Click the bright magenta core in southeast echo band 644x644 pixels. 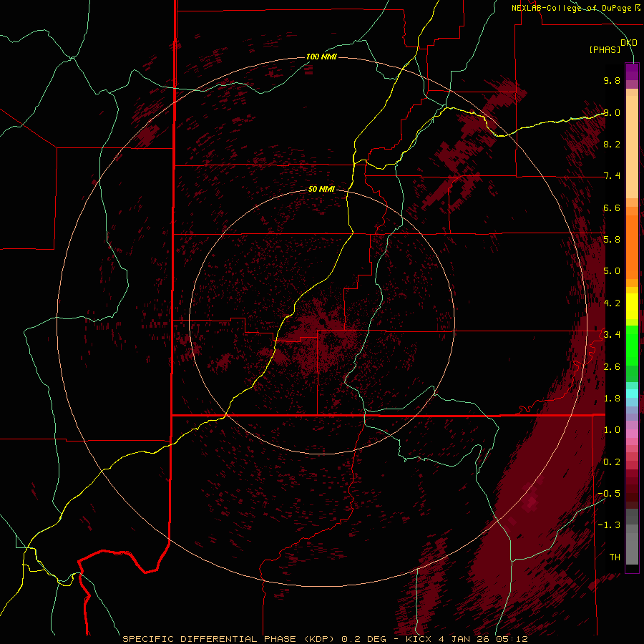click(532, 502)
